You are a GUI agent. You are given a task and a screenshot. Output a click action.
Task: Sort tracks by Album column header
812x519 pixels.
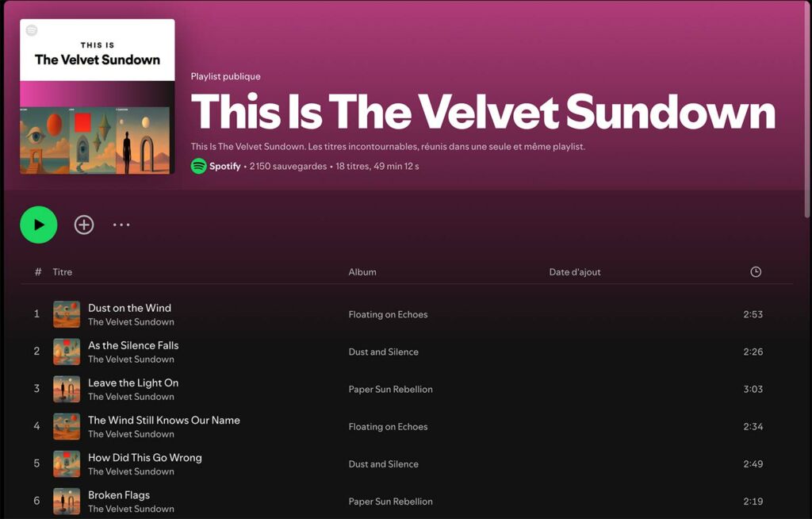coord(362,272)
